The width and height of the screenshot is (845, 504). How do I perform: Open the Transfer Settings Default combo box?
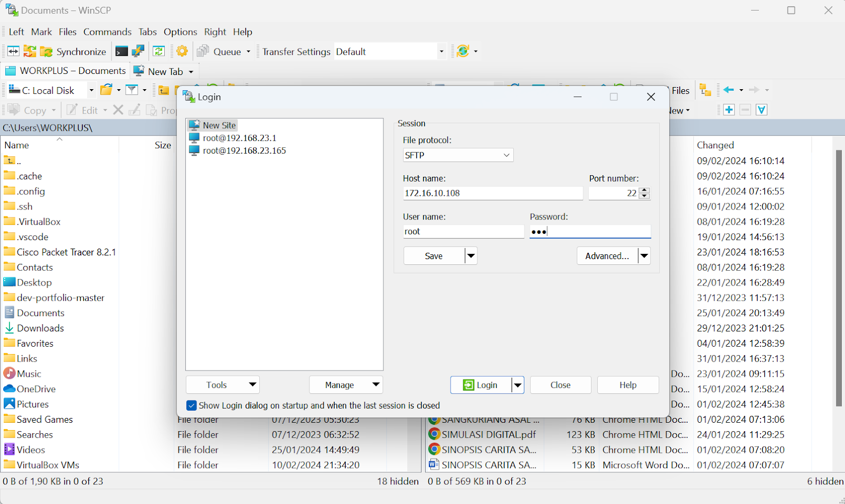(390, 51)
